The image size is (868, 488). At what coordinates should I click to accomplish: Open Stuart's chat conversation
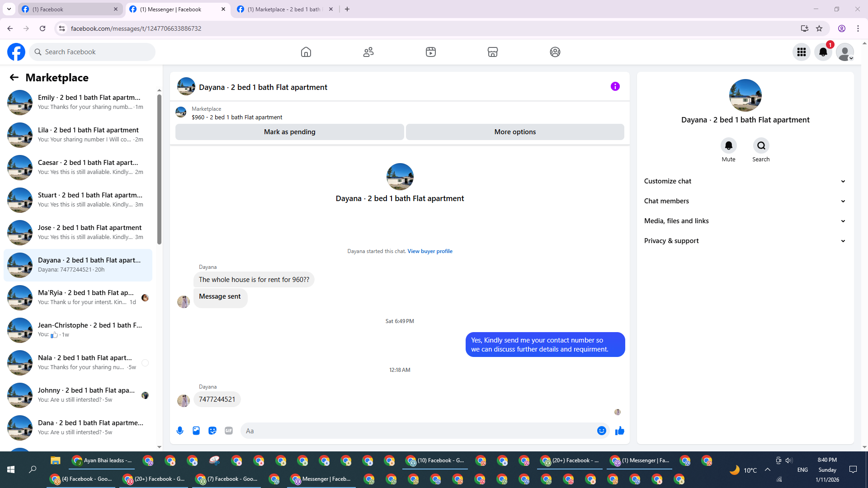coord(78,200)
